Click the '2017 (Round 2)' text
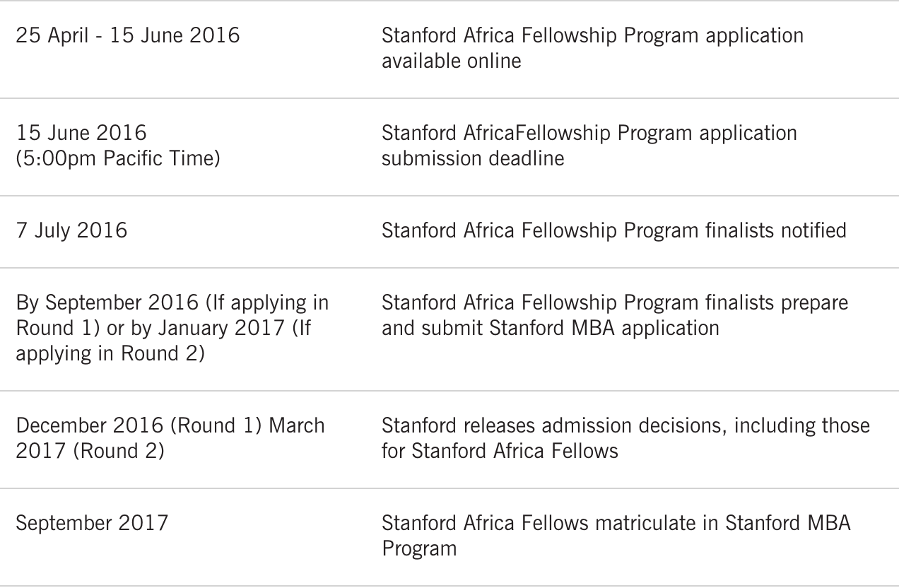Screen dimensions: 899x588 (x=90, y=451)
